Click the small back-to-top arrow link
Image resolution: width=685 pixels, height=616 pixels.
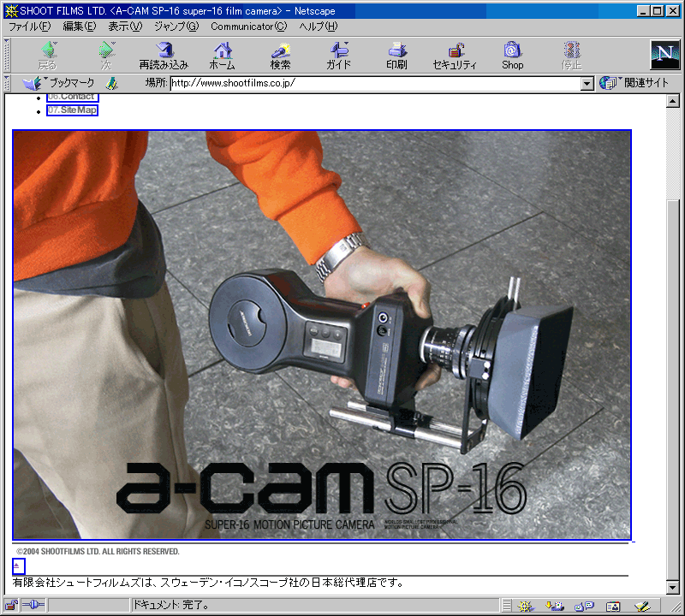pyautogui.click(x=18, y=566)
